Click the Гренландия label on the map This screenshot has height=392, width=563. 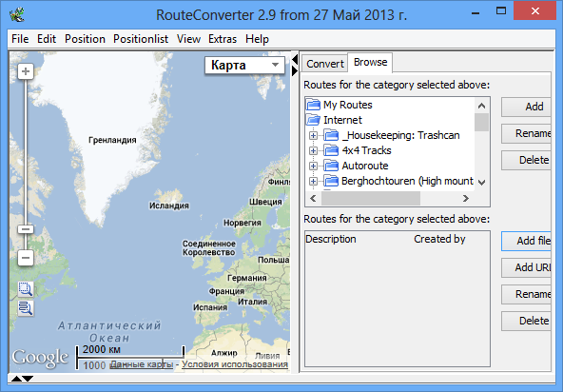click(112, 140)
